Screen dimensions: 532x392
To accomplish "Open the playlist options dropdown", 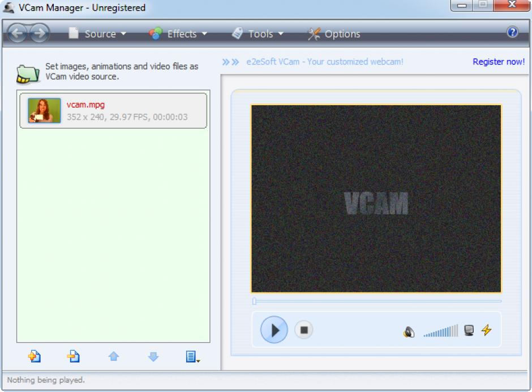I will coord(192,357).
